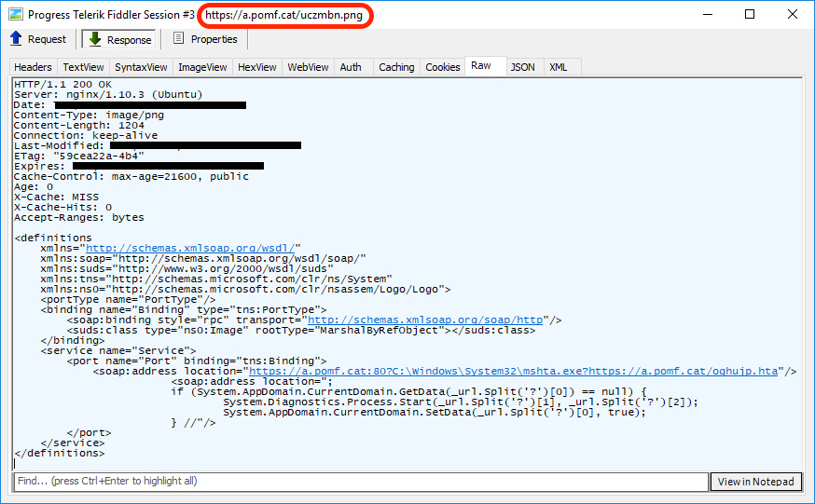Select the Response view button
This screenshot has height=504, width=815.
coord(119,39)
